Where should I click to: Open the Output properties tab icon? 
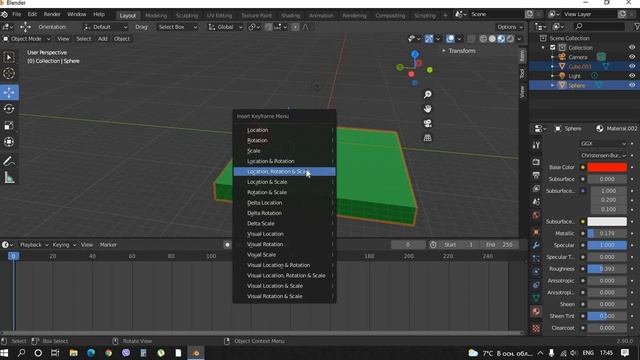pos(536,176)
